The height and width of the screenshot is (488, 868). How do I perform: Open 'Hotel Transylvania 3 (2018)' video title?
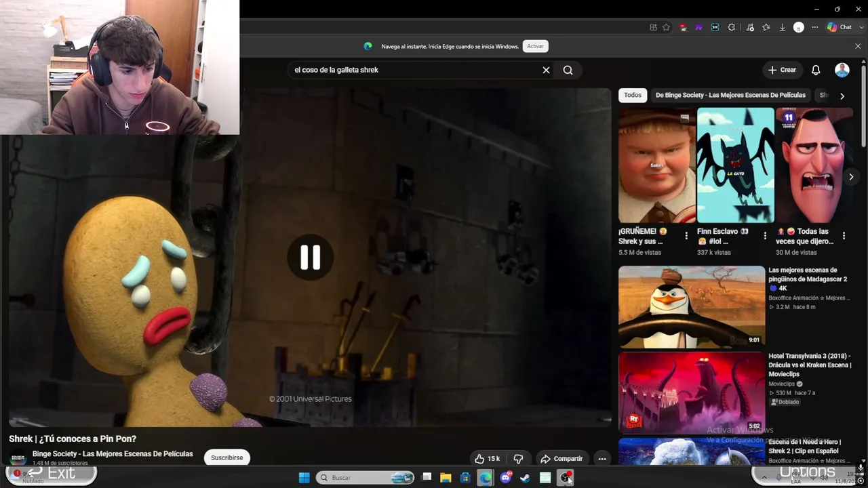(810, 365)
